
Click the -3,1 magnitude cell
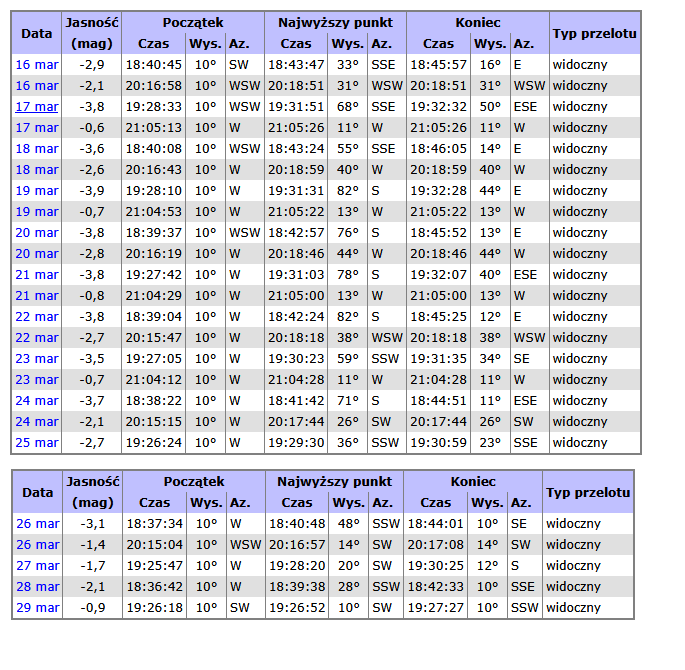93,523
